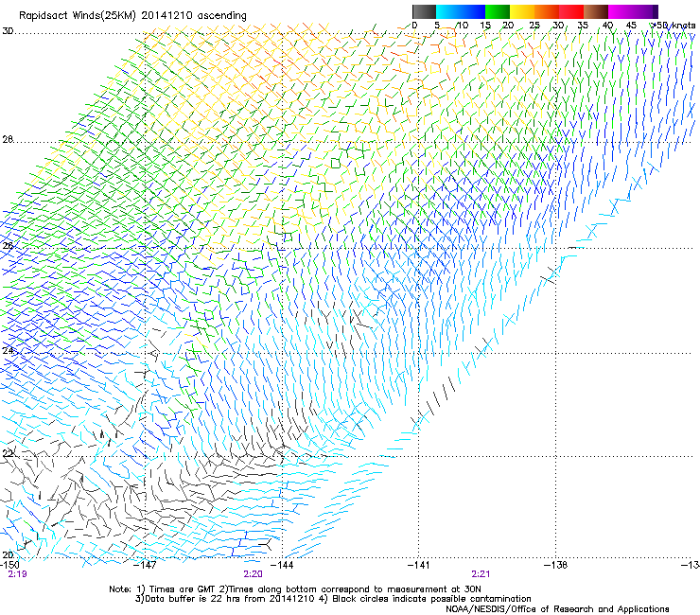Click the latitude label 28

(x=8, y=139)
